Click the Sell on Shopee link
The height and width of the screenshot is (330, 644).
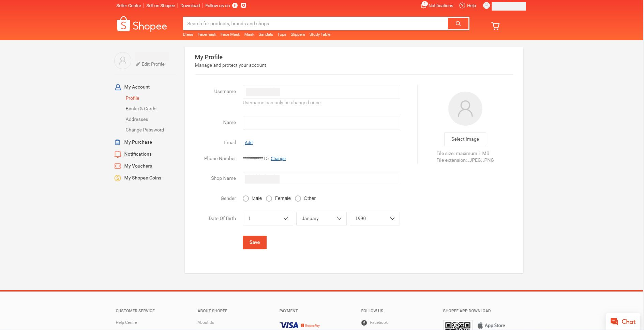pyautogui.click(x=161, y=5)
